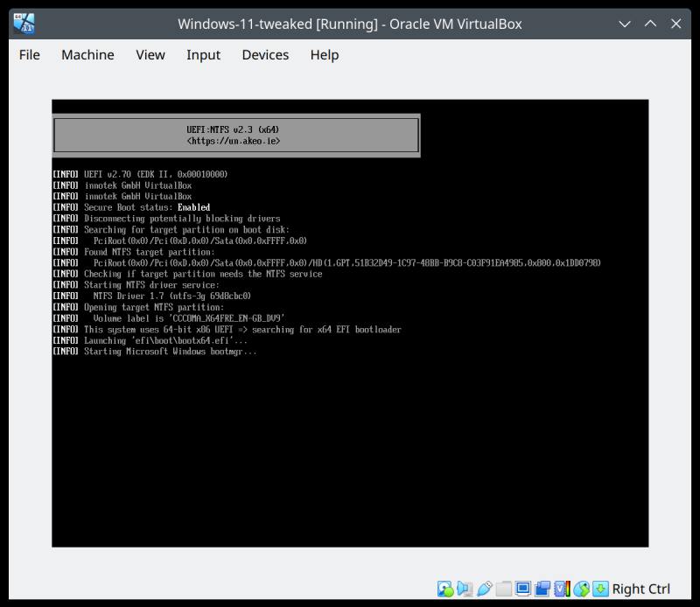Viewport: 700px width, 607px height.
Task: Open the View menu
Action: click(150, 54)
